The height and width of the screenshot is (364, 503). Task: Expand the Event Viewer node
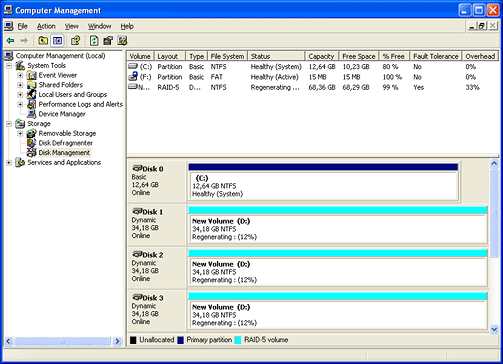tap(20, 75)
